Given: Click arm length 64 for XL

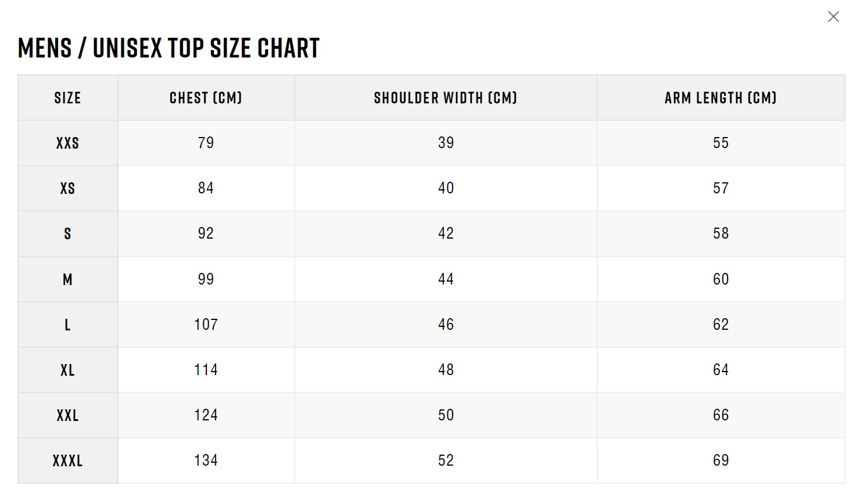Looking at the screenshot, I should pos(721,370).
